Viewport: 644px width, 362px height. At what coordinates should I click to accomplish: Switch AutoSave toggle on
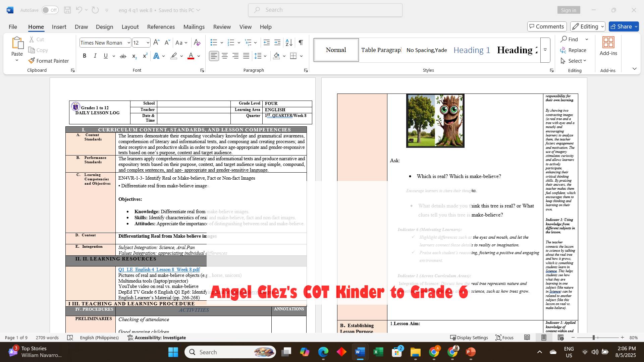[x=50, y=10]
